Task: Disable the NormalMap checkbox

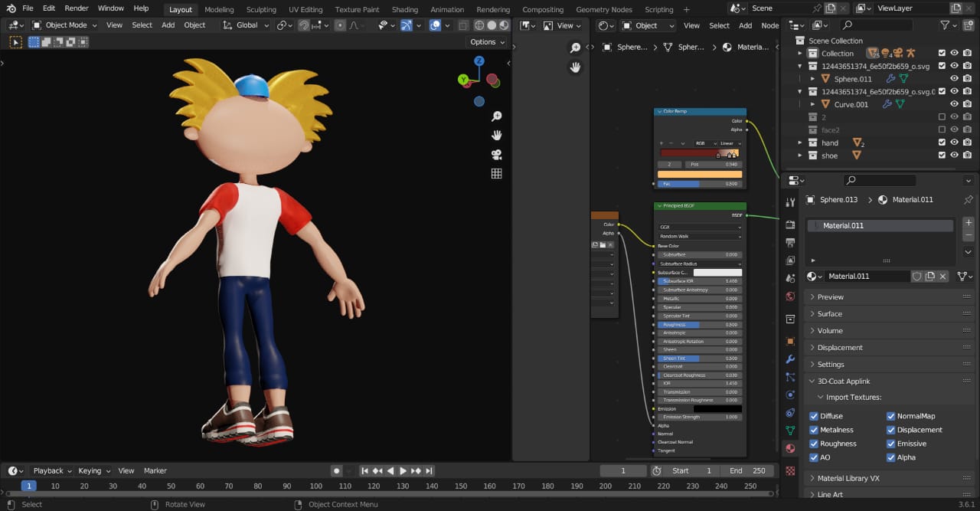Action: pyautogui.click(x=890, y=416)
